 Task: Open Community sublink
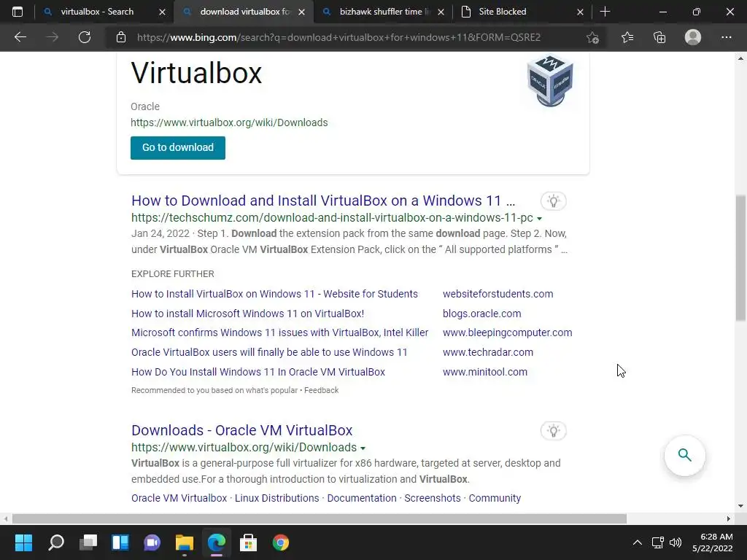[x=495, y=498]
